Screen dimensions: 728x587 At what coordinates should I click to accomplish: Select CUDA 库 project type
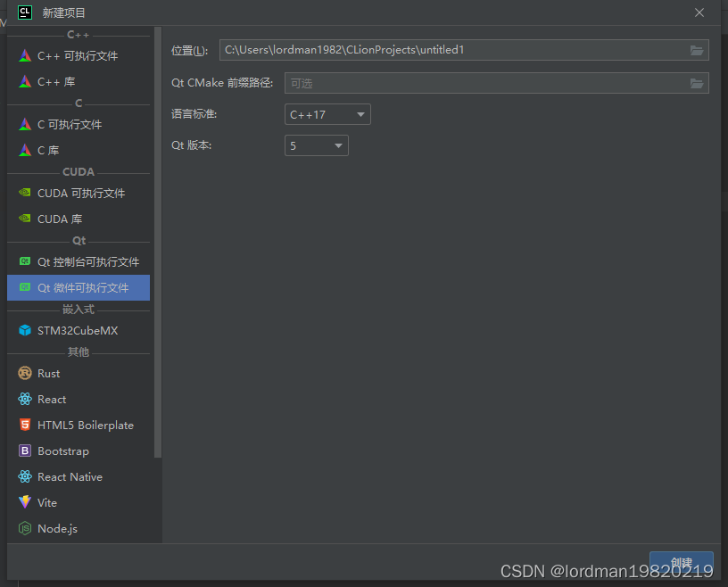pos(79,219)
